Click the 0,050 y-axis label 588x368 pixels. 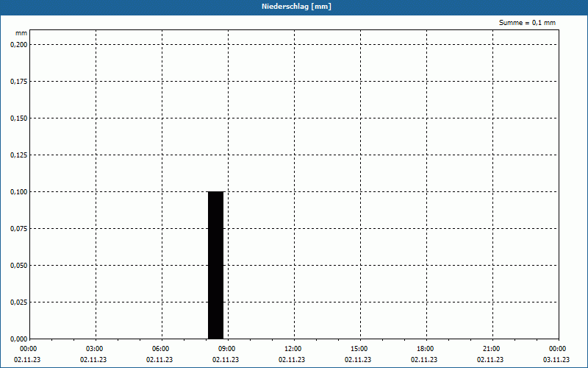coord(19,266)
